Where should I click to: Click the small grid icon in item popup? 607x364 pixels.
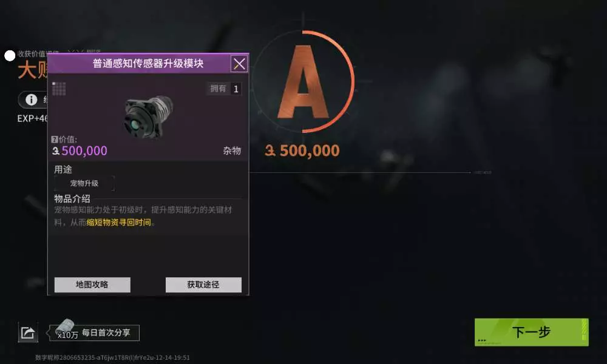point(59,89)
